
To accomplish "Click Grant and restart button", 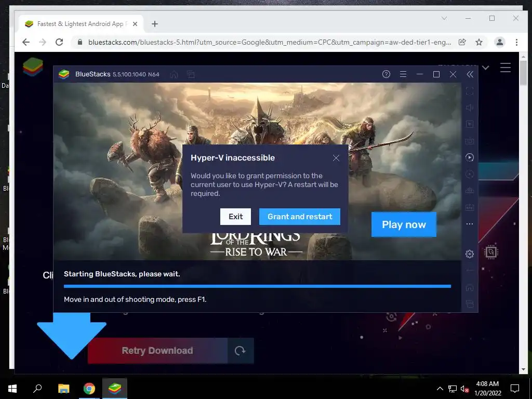I will click(x=300, y=217).
